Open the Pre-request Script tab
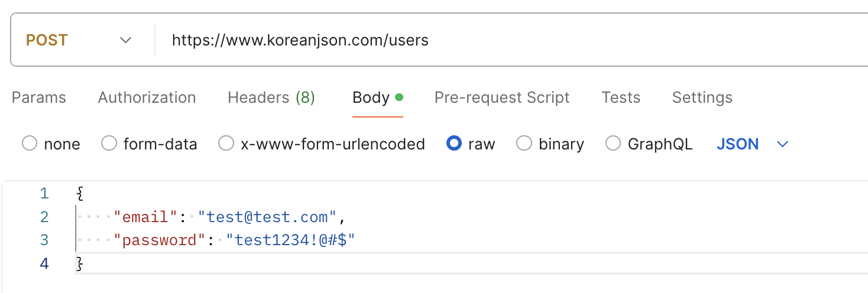This screenshot has width=868, height=293. click(x=502, y=97)
